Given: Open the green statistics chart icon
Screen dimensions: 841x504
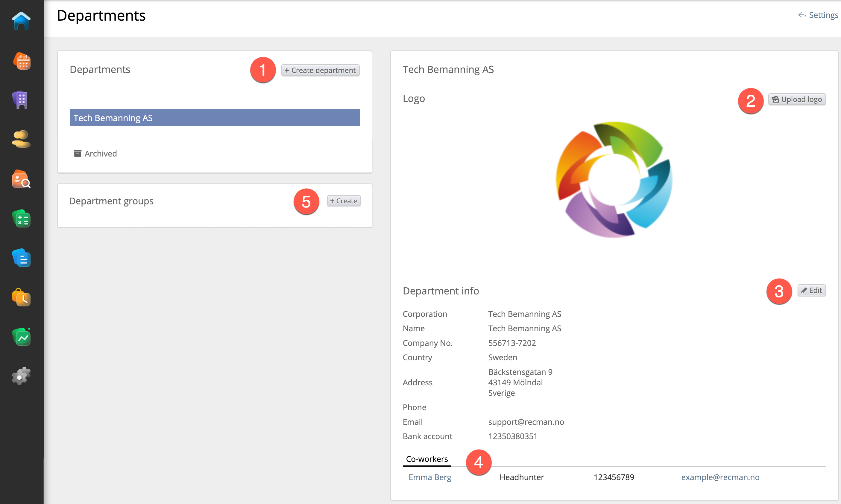Looking at the screenshot, I should [x=21, y=337].
